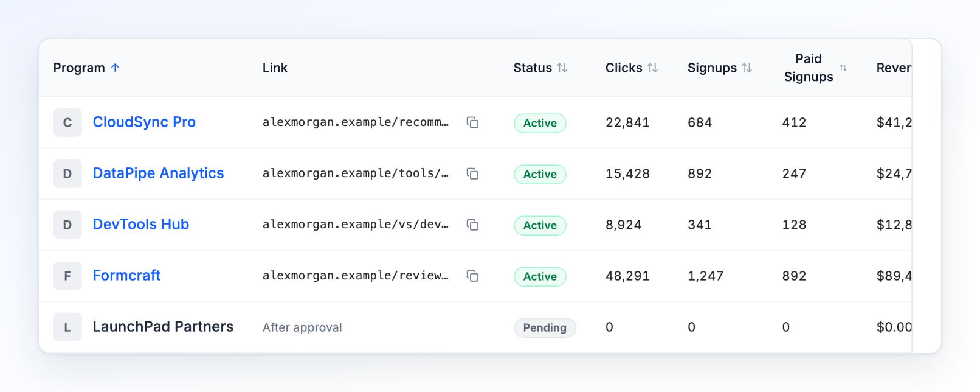
Task: Click the DevTools Hub Active status badge
Action: point(540,225)
